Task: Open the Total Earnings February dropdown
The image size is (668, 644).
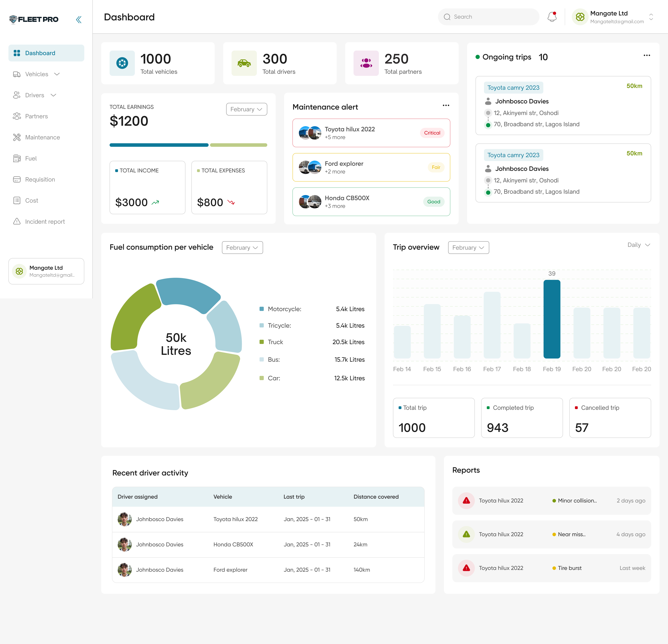Action: [246, 109]
